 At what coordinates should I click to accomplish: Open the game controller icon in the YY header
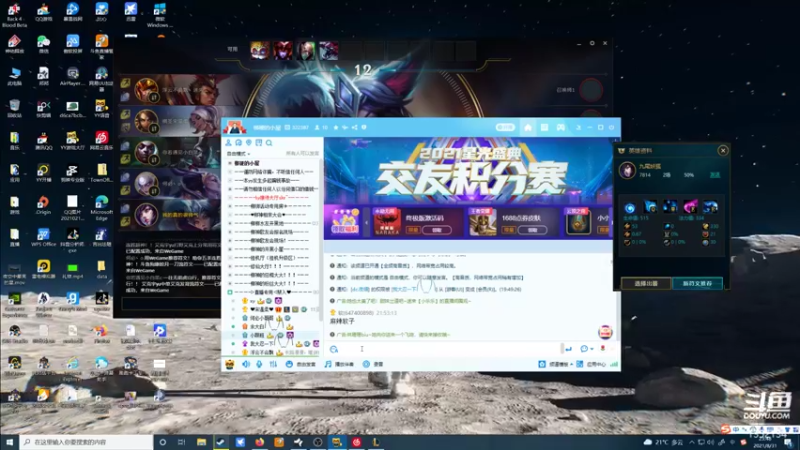coord(561,128)
